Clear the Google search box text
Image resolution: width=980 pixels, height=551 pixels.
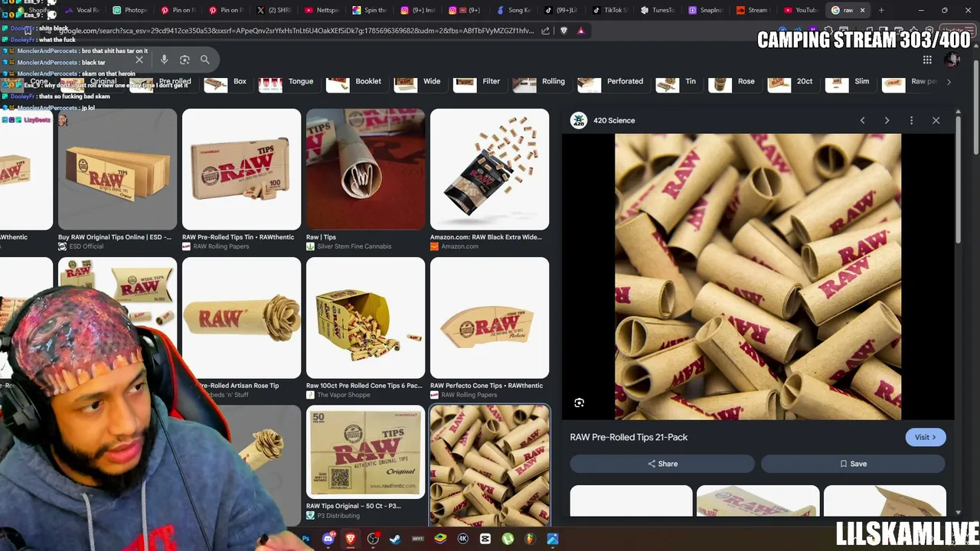(x=139, y=60)
